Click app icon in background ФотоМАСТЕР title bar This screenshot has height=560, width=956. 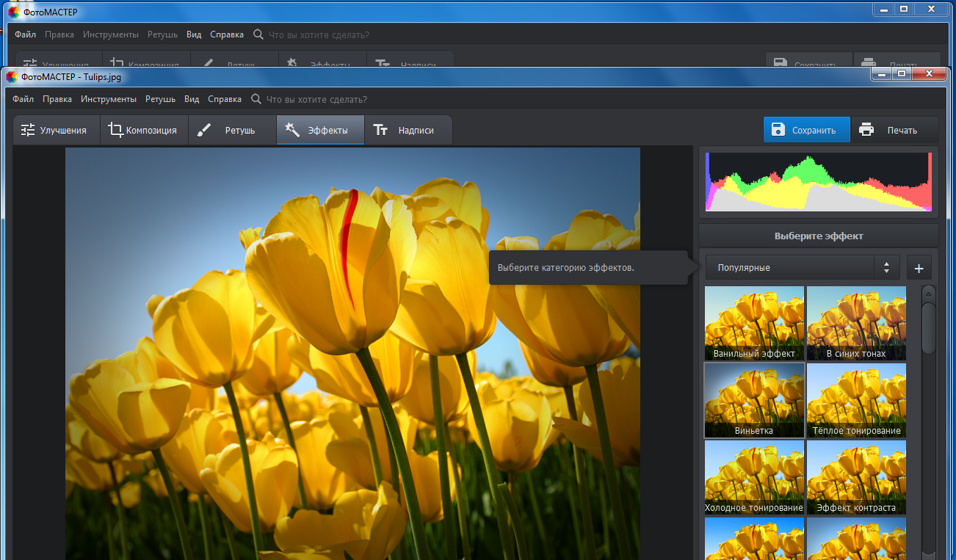click(12, 12)
